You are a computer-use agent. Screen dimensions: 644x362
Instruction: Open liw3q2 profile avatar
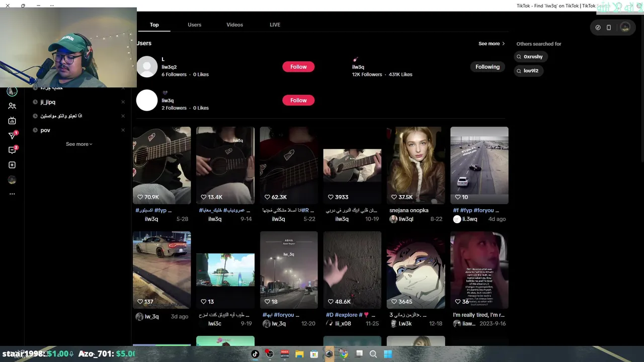[x=147, y=67]
